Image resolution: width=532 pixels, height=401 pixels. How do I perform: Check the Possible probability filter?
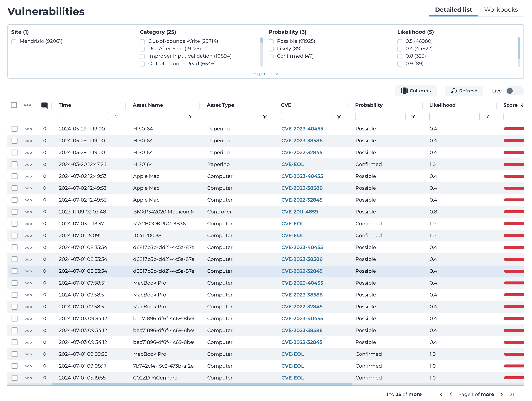271,42
